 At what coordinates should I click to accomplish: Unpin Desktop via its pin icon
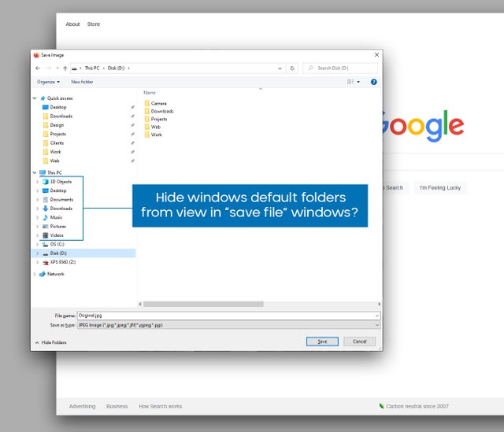(x=132, y=107)
